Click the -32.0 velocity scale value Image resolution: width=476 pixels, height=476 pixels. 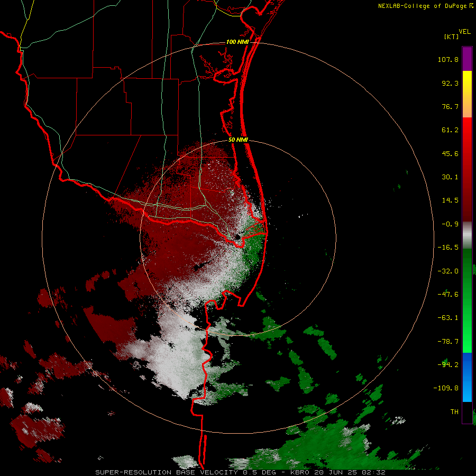[448, 271]
